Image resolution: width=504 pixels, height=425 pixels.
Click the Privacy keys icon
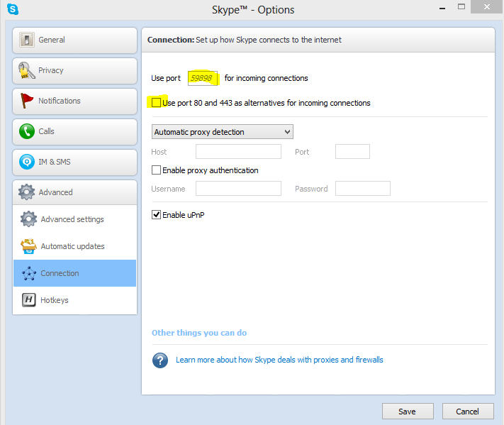pyautogui.click(x=26, y=70)
